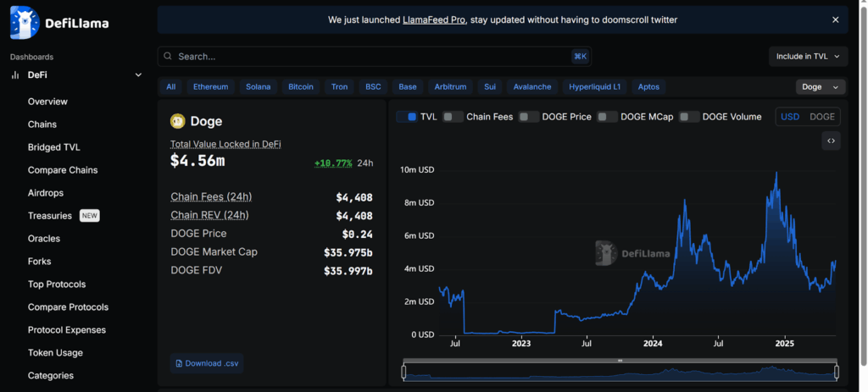Open the Compare Protocols sidebar item
This screenshot has height=392, width=868.
pyautogui.click(x=68, y=306)
